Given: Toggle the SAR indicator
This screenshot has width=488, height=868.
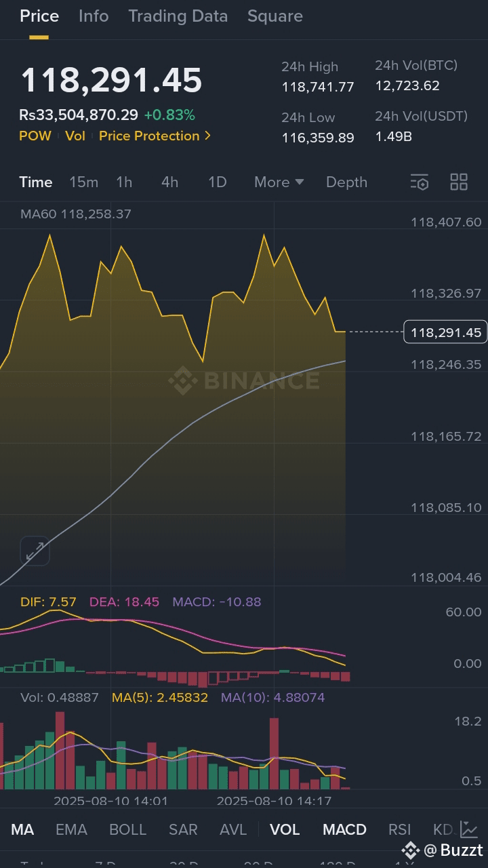Looking at the screenshot, I should click(x=183, y=829).
